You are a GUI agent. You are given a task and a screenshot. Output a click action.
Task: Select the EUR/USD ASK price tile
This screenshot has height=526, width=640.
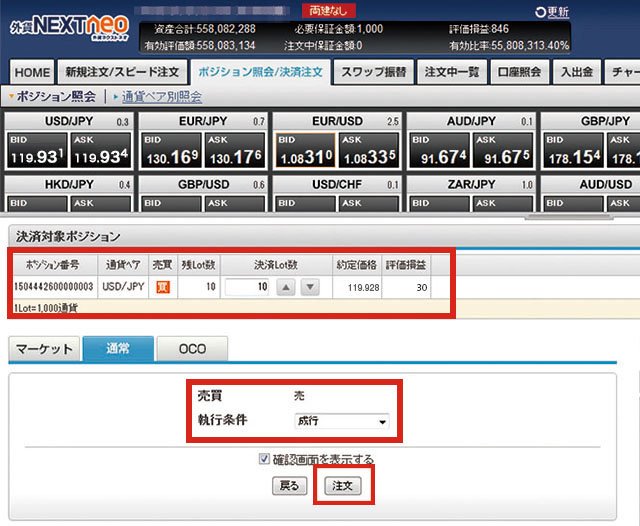pyautogui.click(x=367, y=151)
